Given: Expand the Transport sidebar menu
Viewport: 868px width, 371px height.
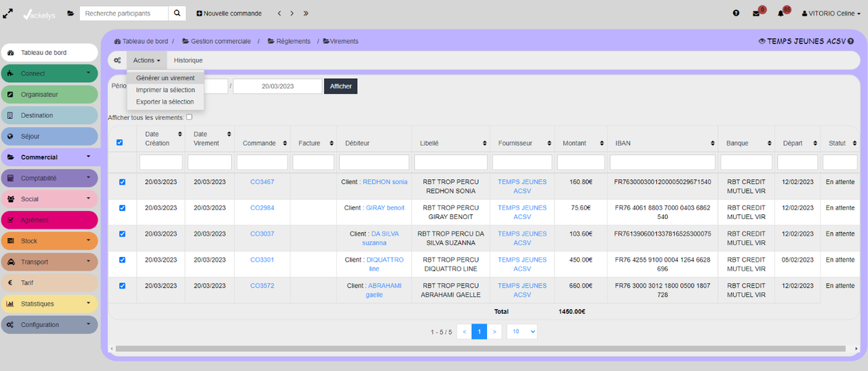Looking at the screenshot, I should click(x=50, y=262).
